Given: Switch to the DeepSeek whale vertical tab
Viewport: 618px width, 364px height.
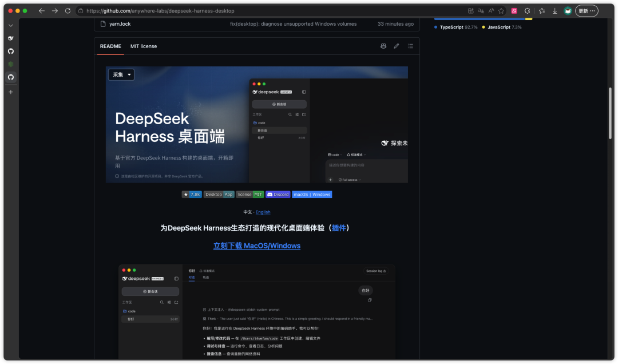Looking at the screenshot, I should click(x=11, y=38).
